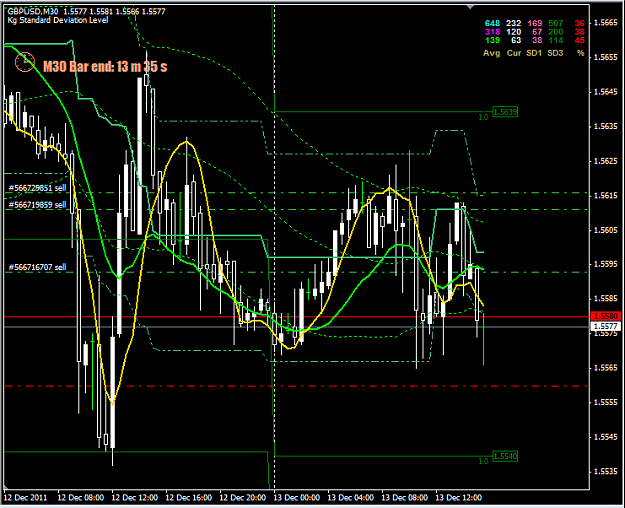Click the green 114 SD3 value
Viewport: 625px width, 508px height.
pyautogui.click(x=556, y=40)
